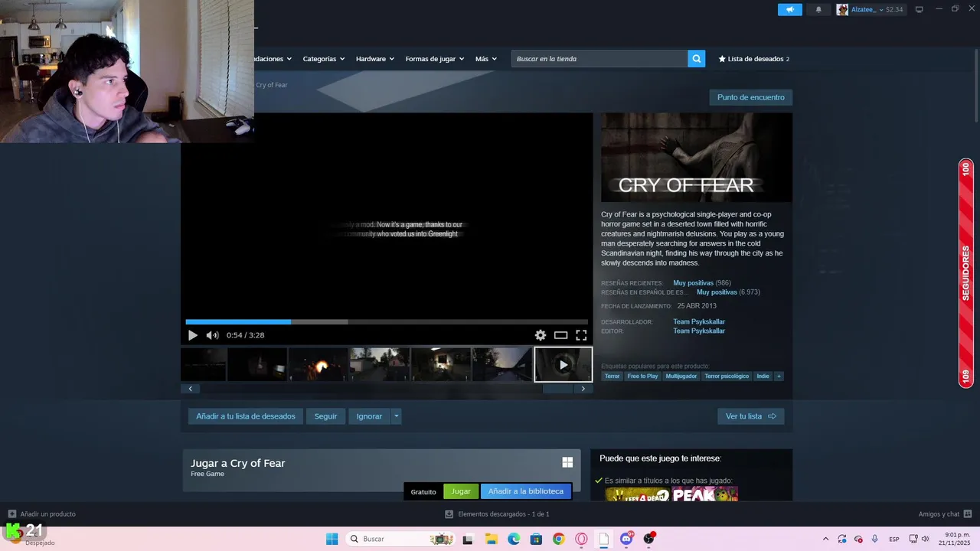Expand the Formas de jugar menu
Image resolution: width=980 pixels, height=551 pixels.
point(434,59)
